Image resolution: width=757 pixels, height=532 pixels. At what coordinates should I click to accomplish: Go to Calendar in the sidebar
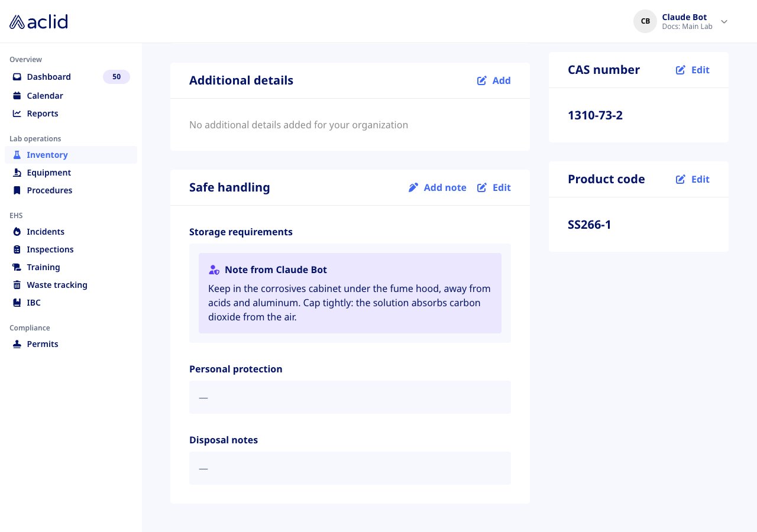71,96
